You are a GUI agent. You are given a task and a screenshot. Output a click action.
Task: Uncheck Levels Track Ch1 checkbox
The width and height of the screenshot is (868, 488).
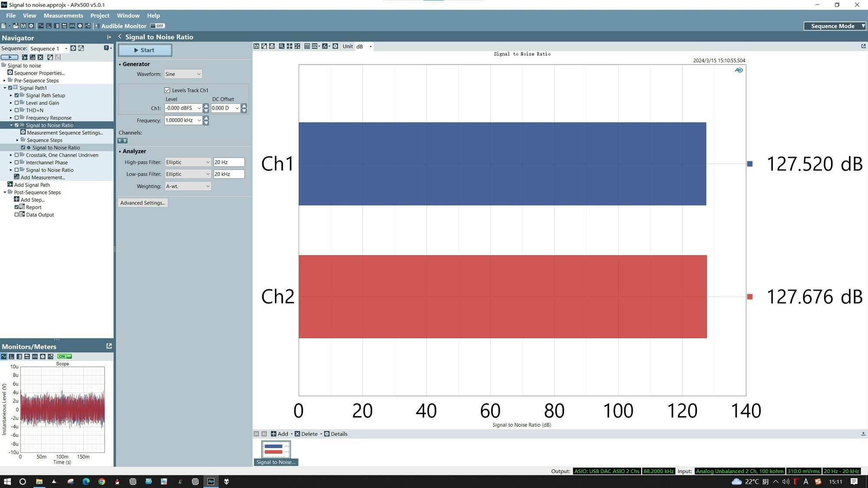(167, 90)
